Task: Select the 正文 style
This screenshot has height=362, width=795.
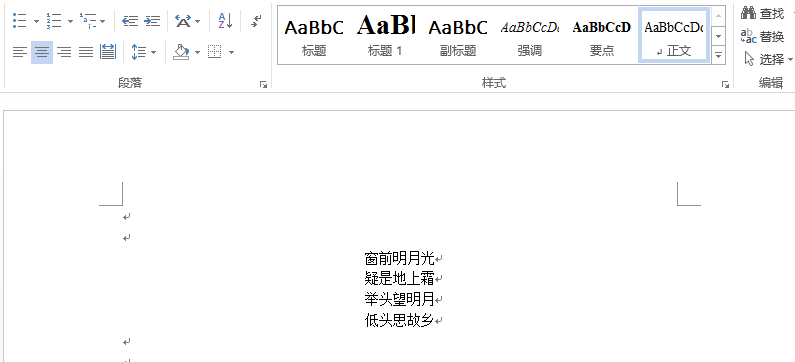Action: (x=674, y=36)
